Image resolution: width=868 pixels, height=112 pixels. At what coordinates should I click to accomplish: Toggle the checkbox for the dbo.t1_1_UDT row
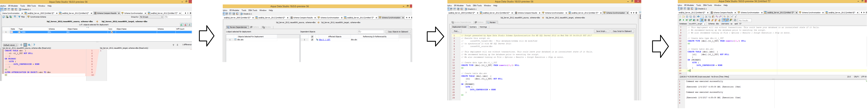(312, 40)
